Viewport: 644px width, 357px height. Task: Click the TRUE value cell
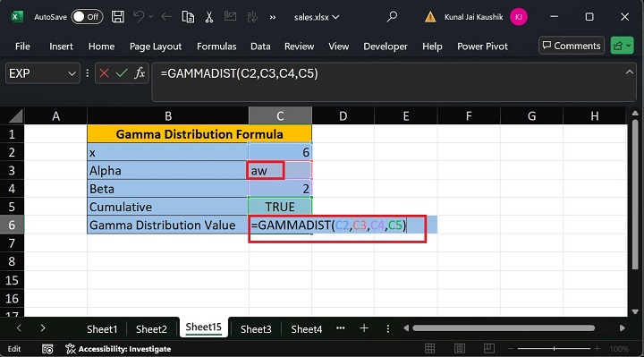click(x=280, y=207)
